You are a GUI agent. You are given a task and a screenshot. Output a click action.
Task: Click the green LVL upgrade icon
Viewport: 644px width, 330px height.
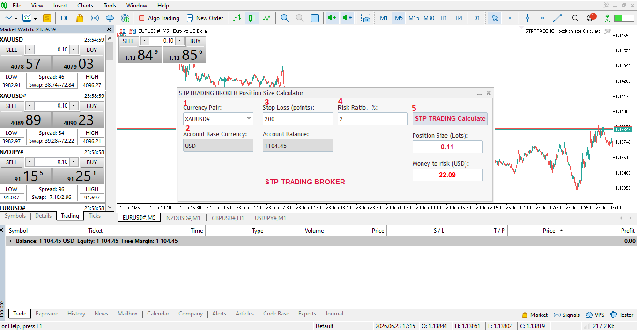click(607, 18)
